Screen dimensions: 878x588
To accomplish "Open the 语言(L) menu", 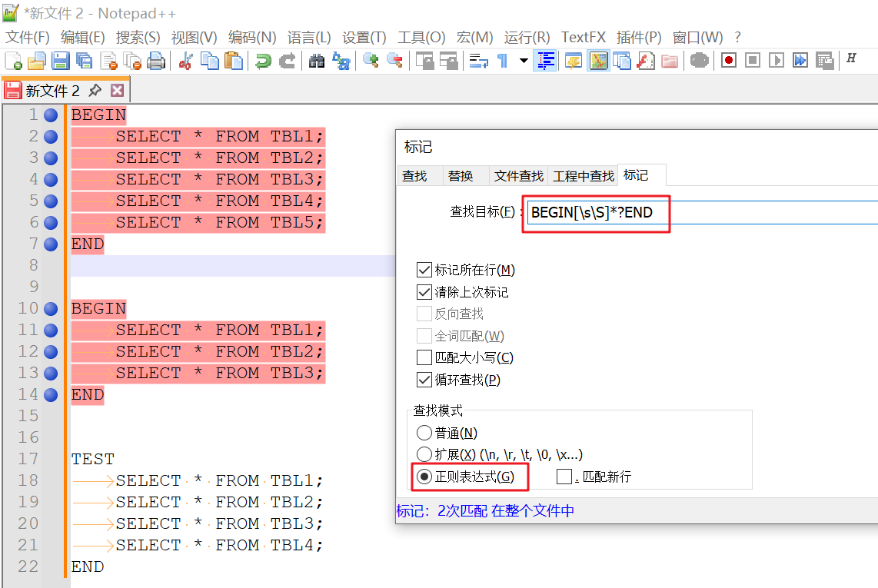I will click(x=309, y=37).
